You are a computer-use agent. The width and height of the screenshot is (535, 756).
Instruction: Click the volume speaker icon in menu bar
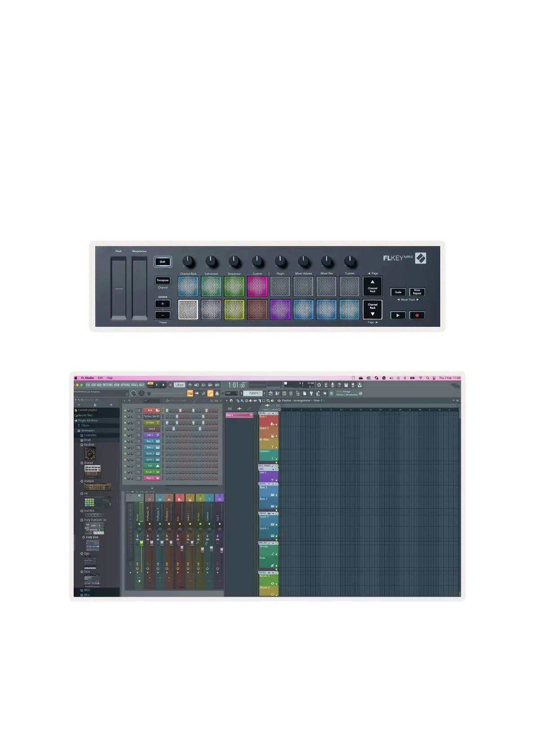pyautogui.click(x=392, y=378)
